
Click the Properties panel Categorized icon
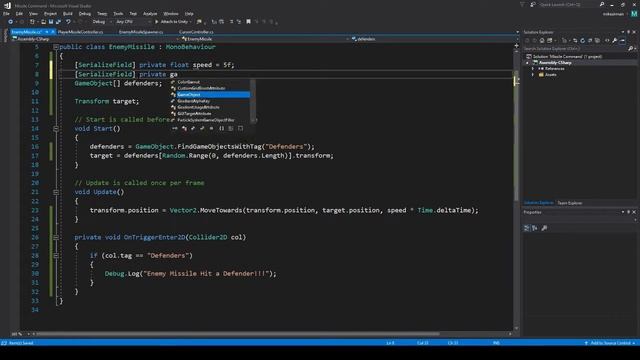527,228
